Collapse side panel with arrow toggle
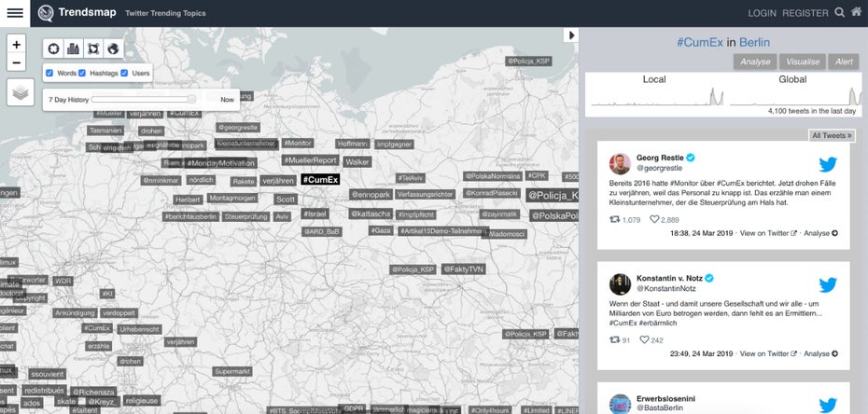868x414 pixels. pos(570,35)
